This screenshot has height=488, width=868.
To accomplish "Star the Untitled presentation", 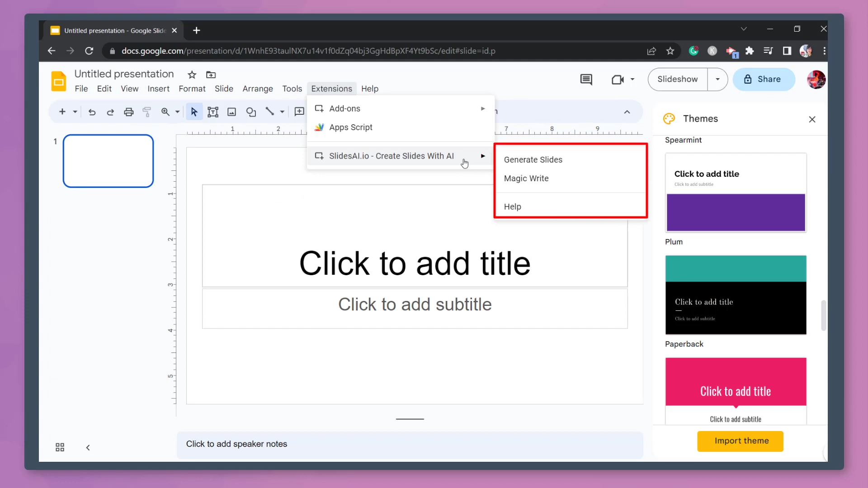I will pos(191,75).
